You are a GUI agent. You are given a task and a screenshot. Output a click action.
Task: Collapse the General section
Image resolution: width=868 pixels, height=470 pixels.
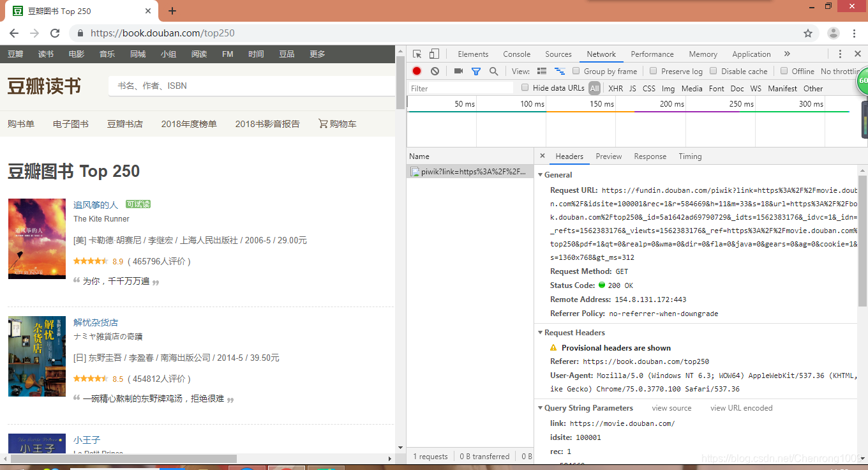pos(541,175)
